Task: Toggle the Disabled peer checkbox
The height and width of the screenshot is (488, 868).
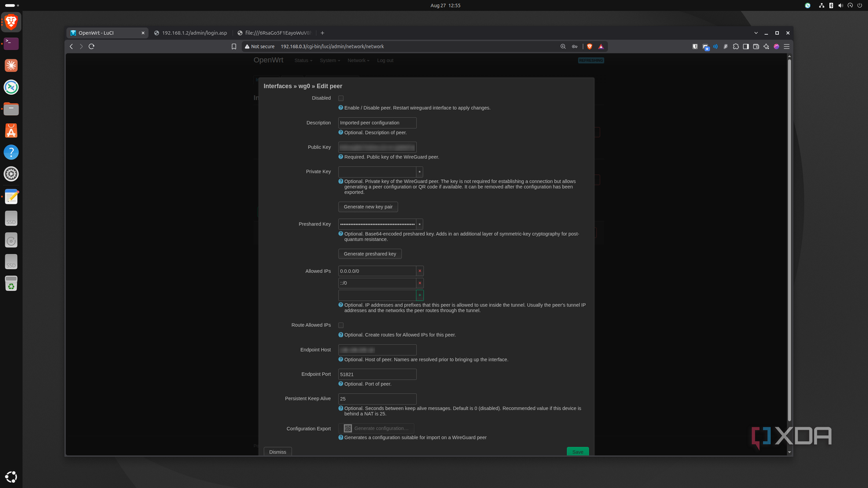Action: pos(341,98)
